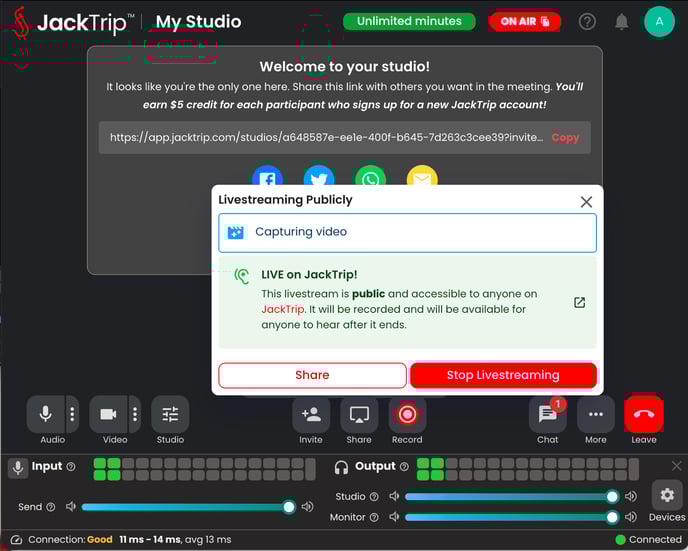Screen dimensions: 688x551
Task: Open the help question mark icon
Action: coord(587,21)
